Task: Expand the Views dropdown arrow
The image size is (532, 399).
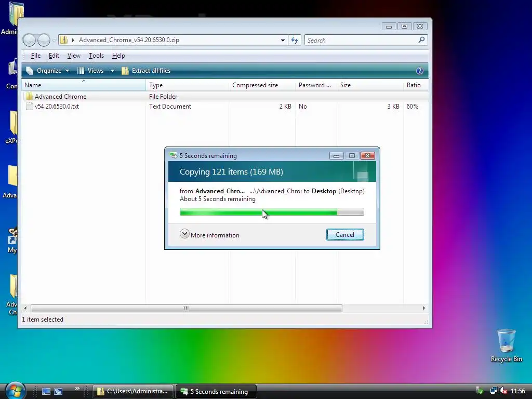Action: point(112,71)
